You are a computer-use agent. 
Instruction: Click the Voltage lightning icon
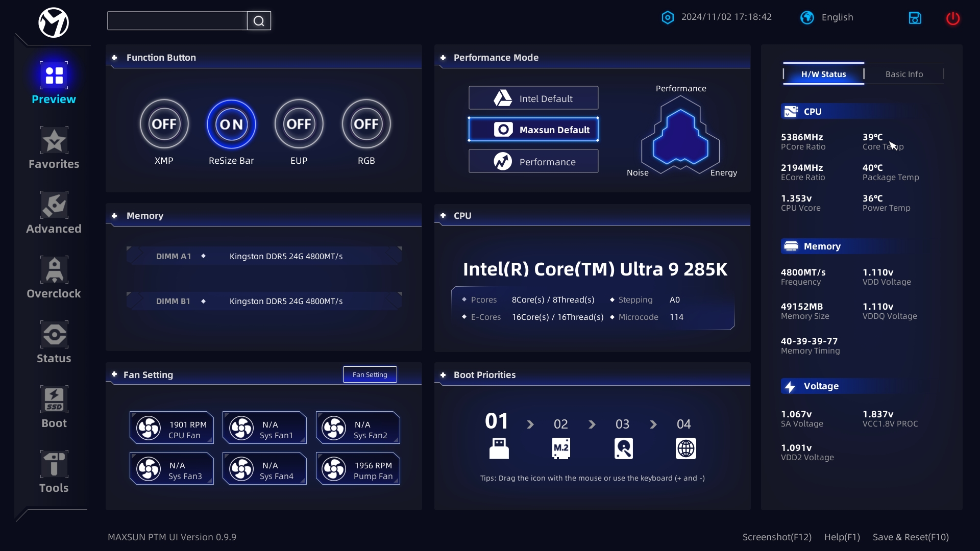click(x=790, y=386)
